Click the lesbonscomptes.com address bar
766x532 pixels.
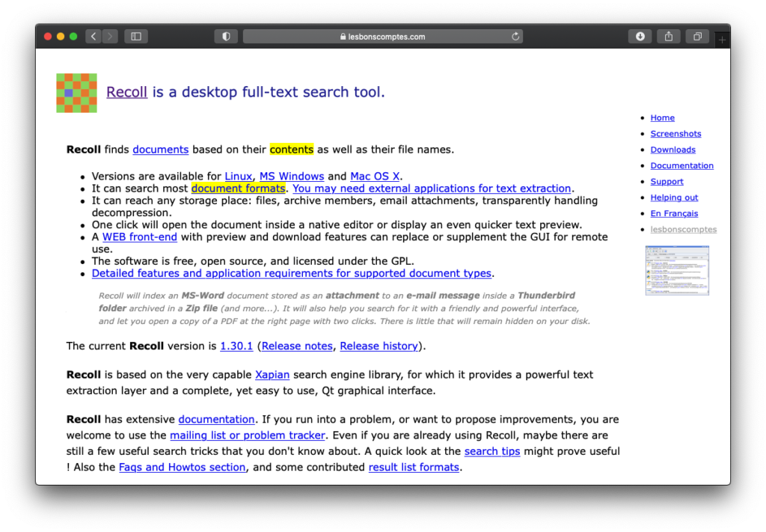[382, 36]
